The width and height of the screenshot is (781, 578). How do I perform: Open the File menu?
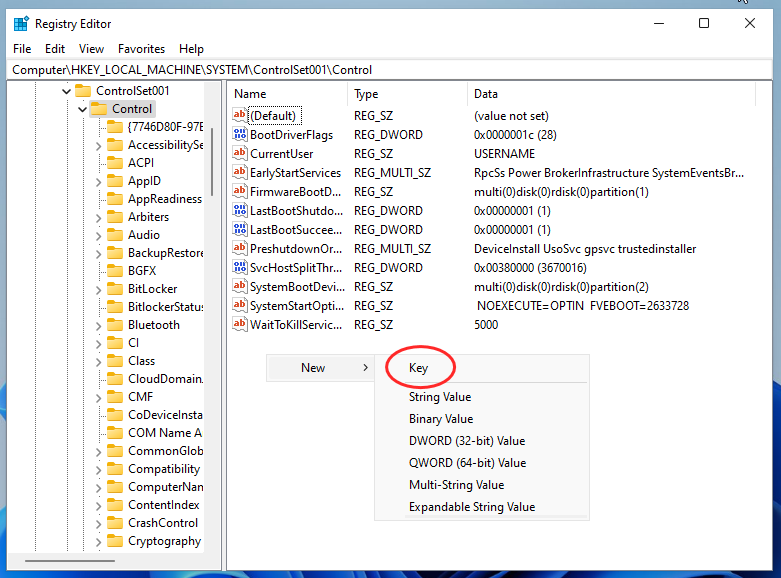(x=22, y=49)
